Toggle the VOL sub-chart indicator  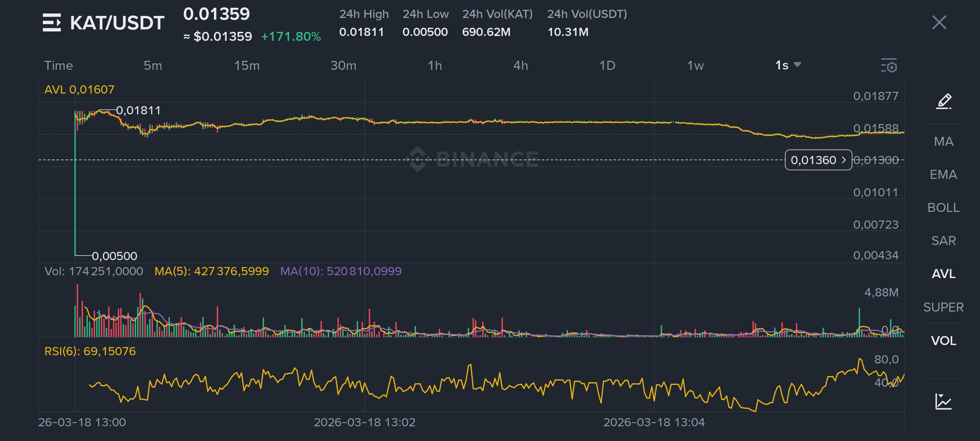pyautogui.click(x=943, y=341)
